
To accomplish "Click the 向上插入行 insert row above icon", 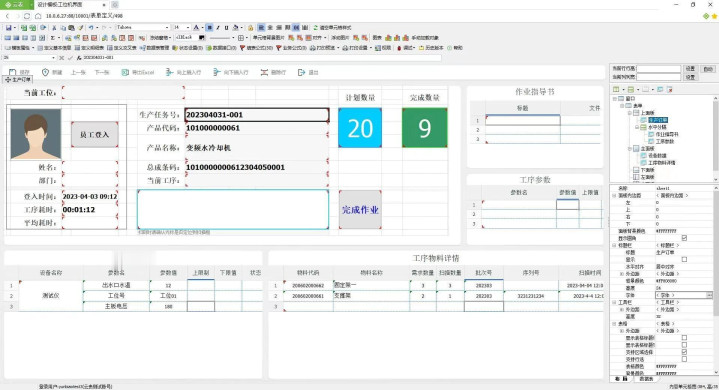I will 169,72.
